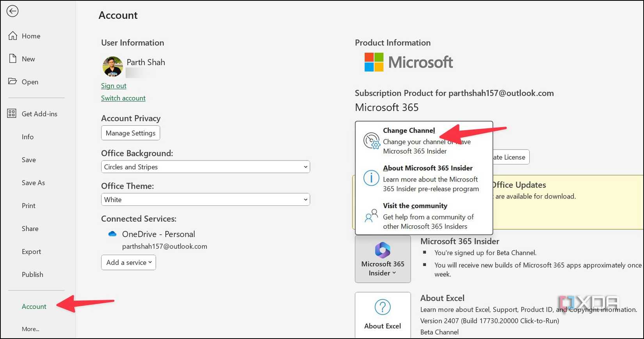Click the New document icon
The image size is (644, 339).
13,59
